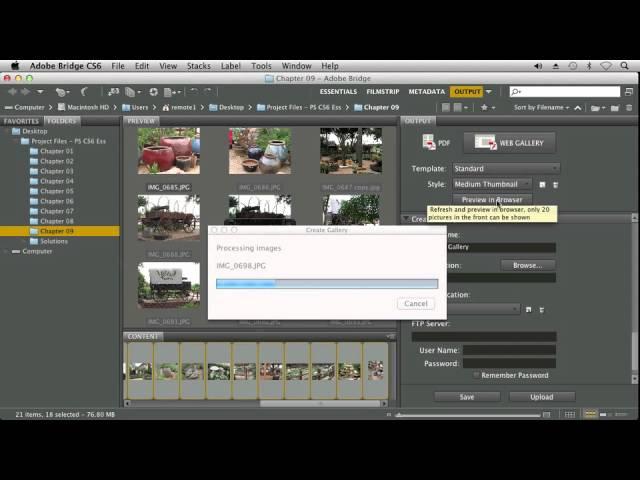The height and width of the screenshot is (480, 640).
Task: Open the filter by rating star menu
Action: 487,107
